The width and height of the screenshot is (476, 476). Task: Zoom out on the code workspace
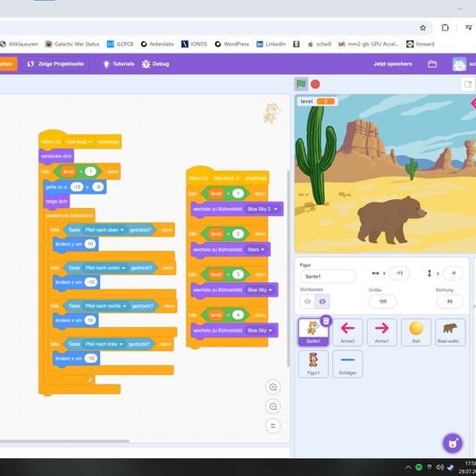click(x=273, y=406)
